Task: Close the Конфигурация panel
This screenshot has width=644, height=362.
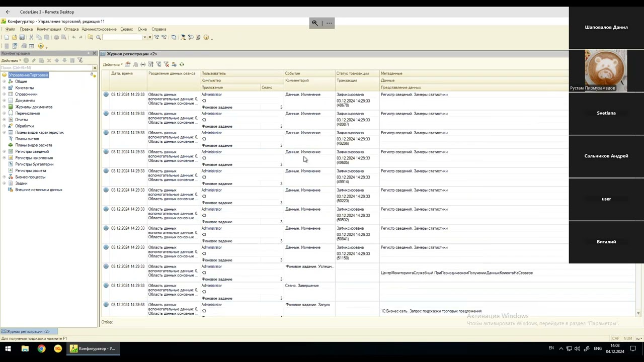Action: pyautogui.click(x=94, y=53)
